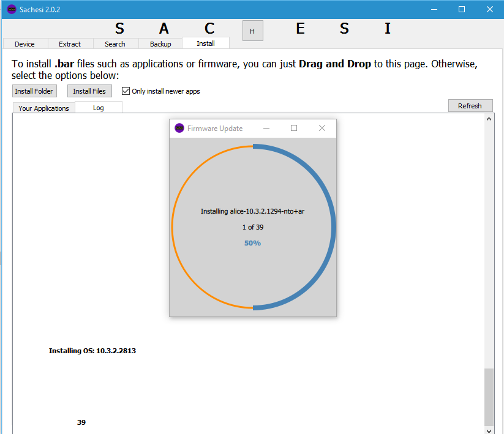
Task: Maximize the Sachesi main window
Action: (x=462, y=9)
